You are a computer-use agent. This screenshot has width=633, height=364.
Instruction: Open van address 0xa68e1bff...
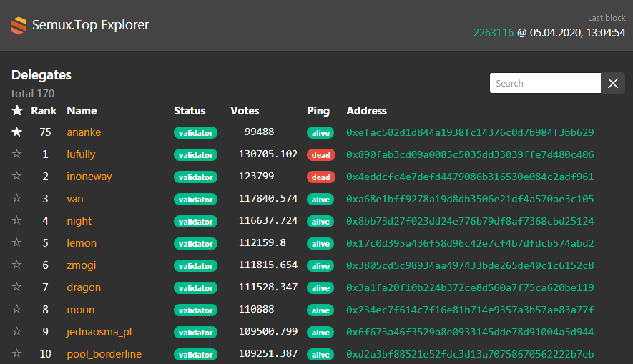(470, 199)
